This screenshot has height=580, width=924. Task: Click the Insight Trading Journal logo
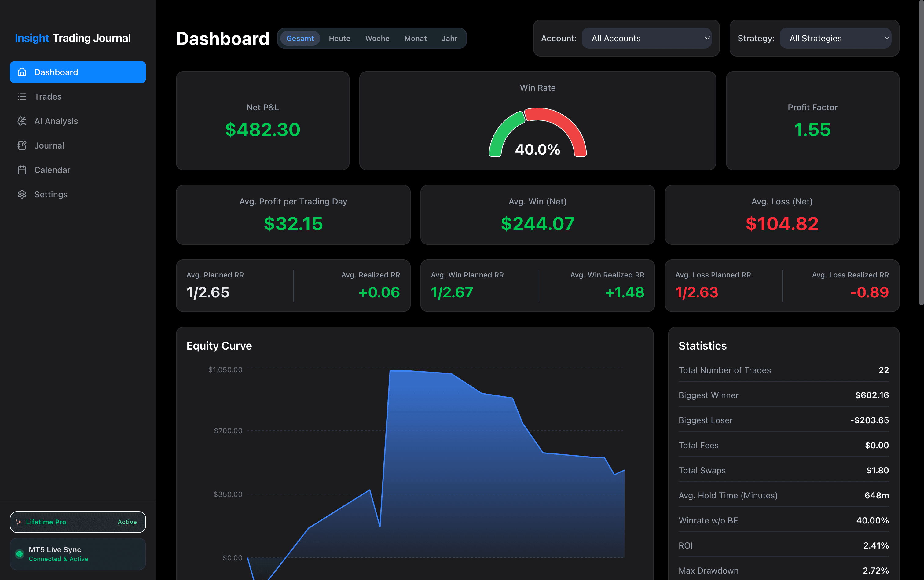coord(73,38)
